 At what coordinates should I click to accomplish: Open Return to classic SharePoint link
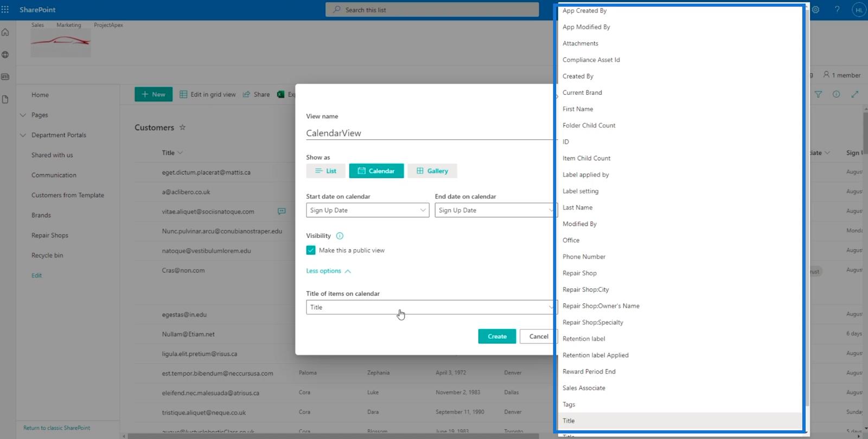pyautogui.click(x=57, y=428)
